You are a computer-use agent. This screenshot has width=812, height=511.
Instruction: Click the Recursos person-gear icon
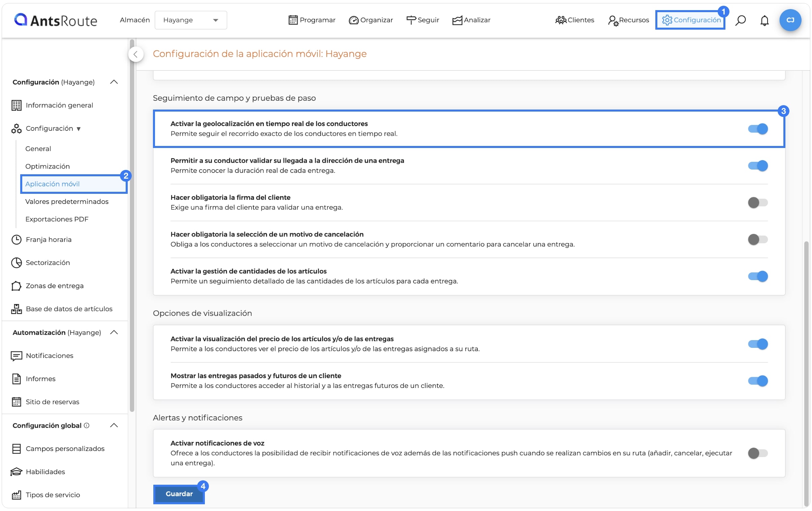(613, 21)
